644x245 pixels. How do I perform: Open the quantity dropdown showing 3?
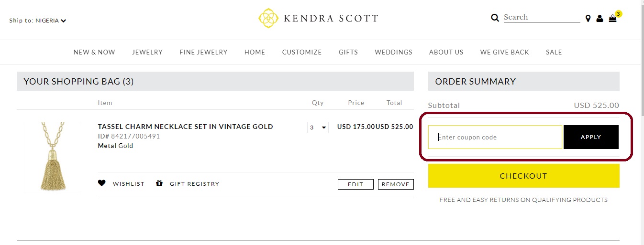click(x=318, y=128)
